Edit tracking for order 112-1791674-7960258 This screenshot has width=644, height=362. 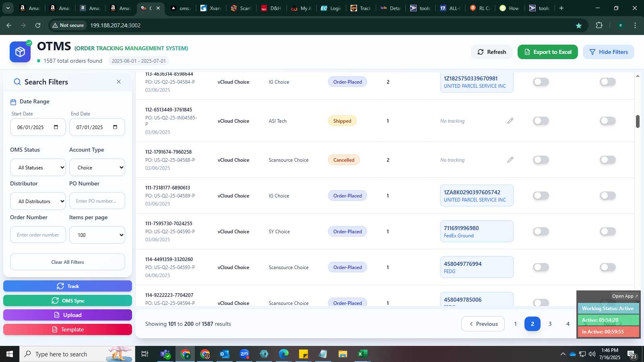[510, 160]
